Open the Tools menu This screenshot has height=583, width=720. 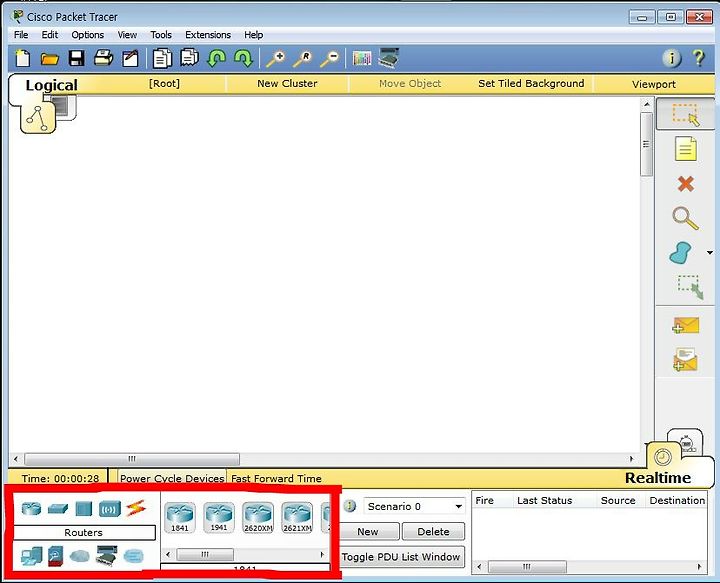[x=161, y=35]
